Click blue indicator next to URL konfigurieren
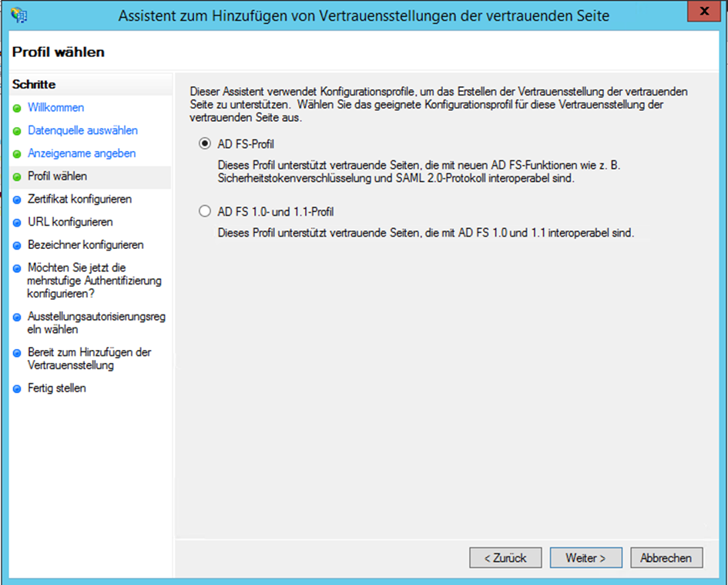This screenshot has width=728, height=585. click(x=20, y=220)
